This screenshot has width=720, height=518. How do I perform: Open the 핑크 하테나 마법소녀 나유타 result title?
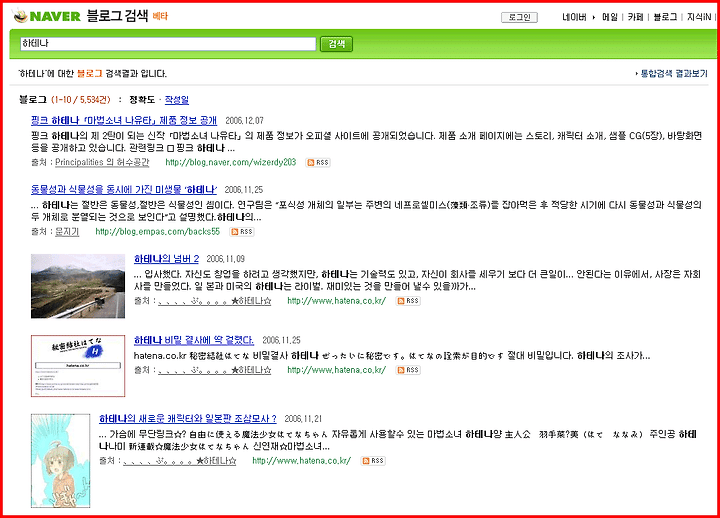pos(124,120)
